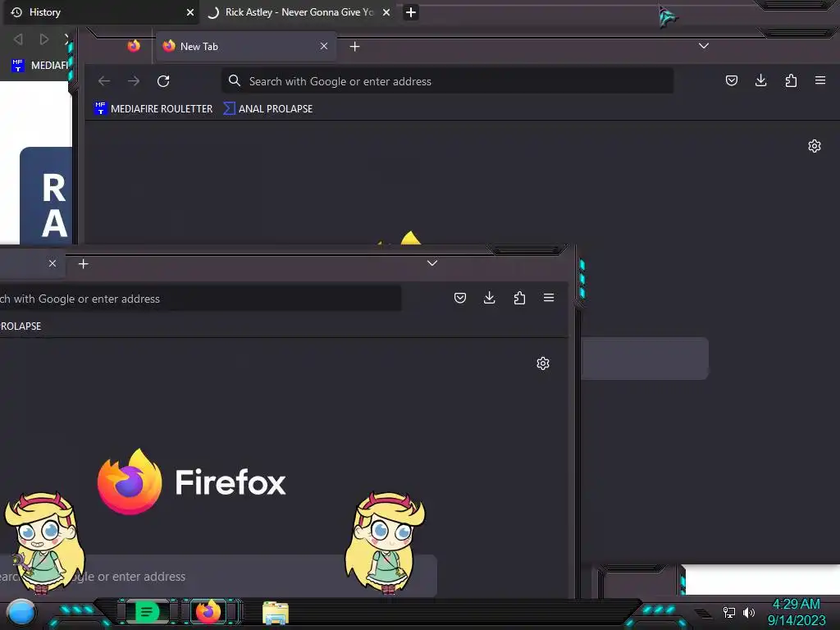Image resolution: width=840 pixels, height=630 pixels.
Task: Open File Explorer from the taskbar
Action: tap(276, 613)
